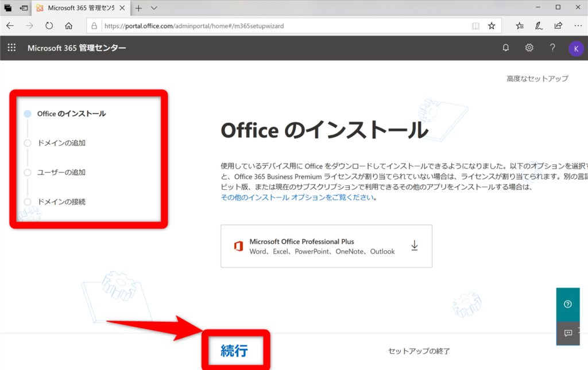Open the notifications bell
This screenshot has height=370, width=588.
(506, 48)
